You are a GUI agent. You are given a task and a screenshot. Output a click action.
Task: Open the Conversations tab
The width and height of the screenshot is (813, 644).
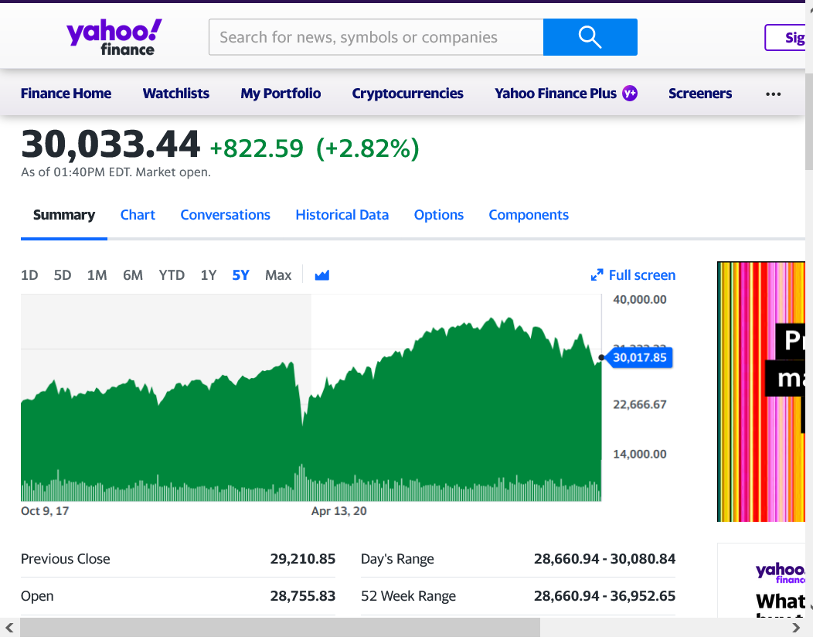tap(225, 215)
